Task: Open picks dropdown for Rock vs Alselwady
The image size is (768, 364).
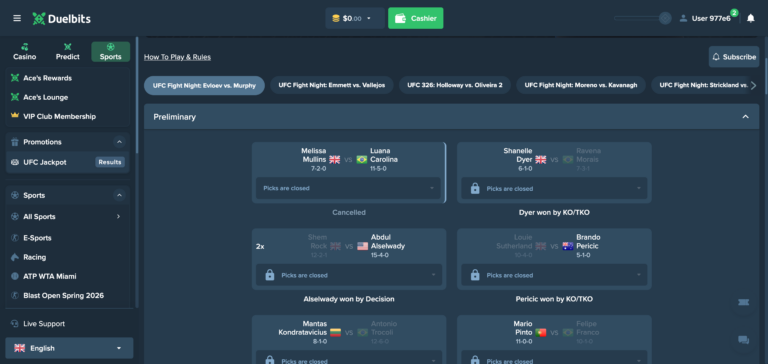Action: pyautogui.click(x=348, y=275)
